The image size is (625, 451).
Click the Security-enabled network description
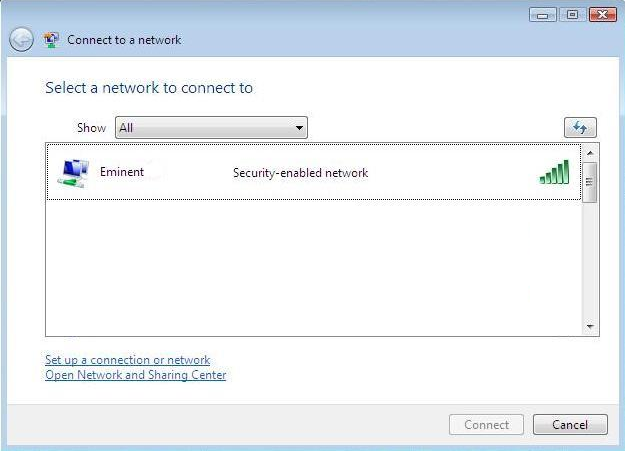tap(300, 173)
